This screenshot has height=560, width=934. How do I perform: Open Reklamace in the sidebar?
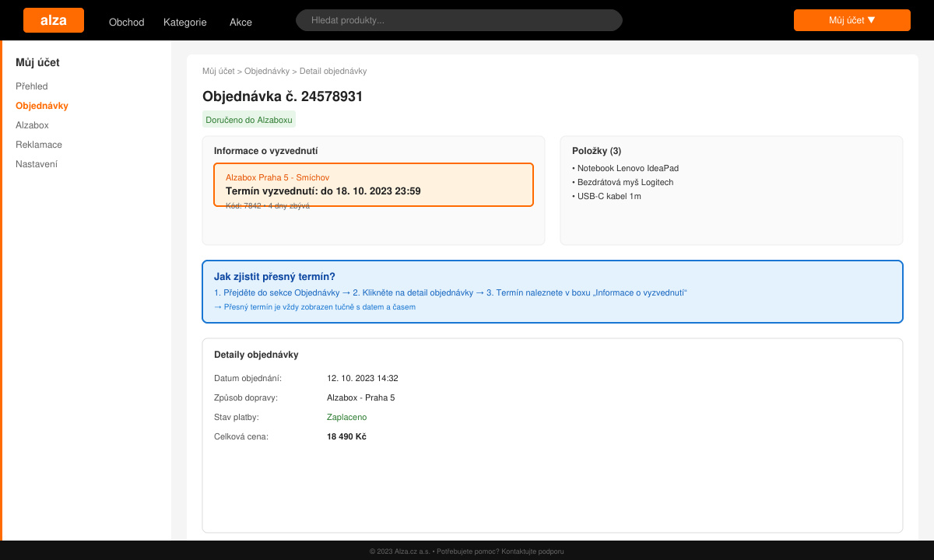[39, 145]
